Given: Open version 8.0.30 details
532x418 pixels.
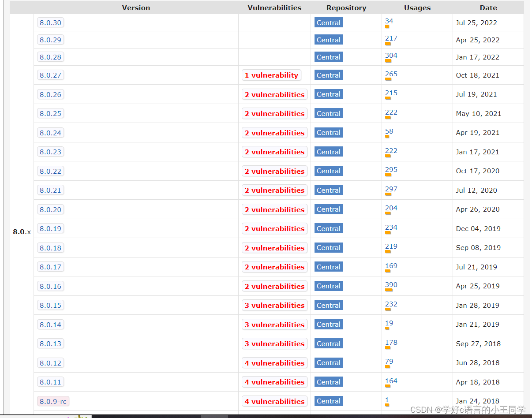Looking at the screenshot, I should click(50, 22).
